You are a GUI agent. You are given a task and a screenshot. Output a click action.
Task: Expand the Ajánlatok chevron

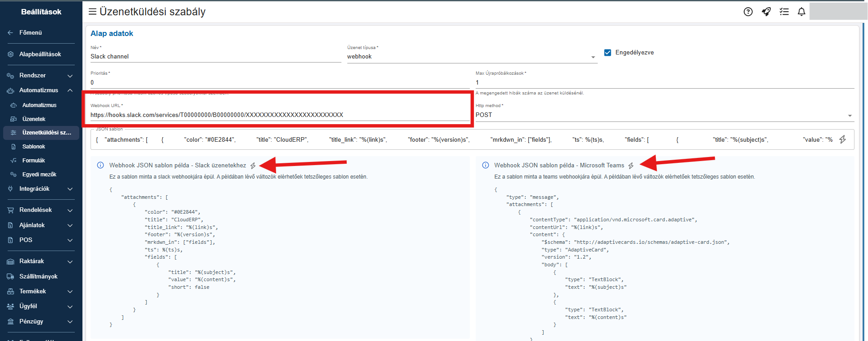click(70, 225)
